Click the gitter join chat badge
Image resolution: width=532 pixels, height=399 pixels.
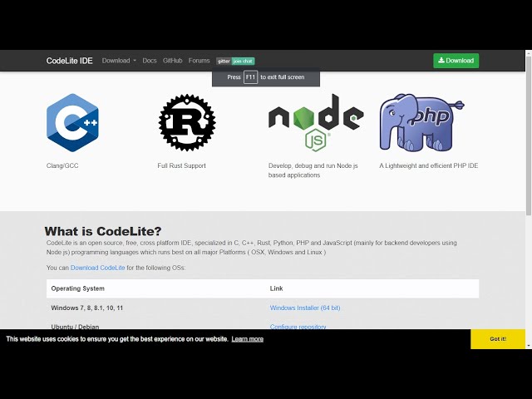pyautogui.click(x=235, y=61)
